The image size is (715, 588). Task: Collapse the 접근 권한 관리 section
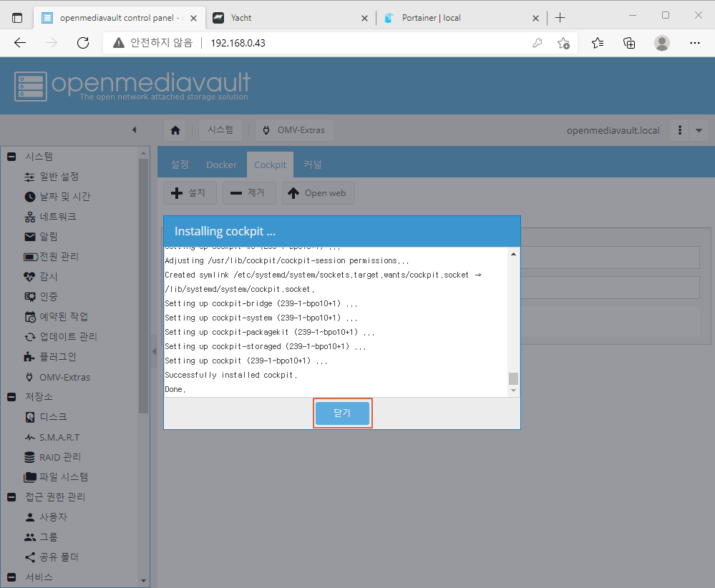point(12,497)
